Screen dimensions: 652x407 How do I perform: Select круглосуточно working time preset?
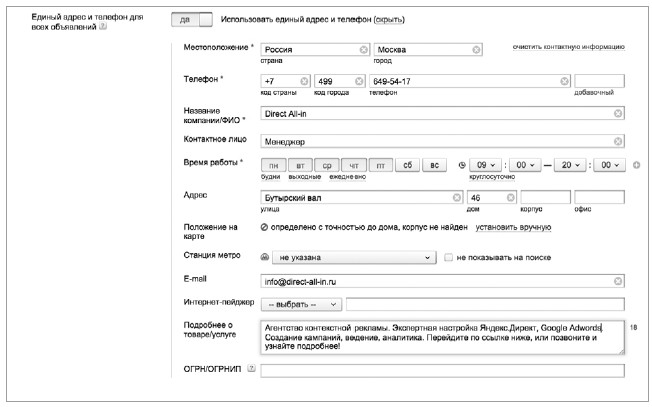point(492,177)
